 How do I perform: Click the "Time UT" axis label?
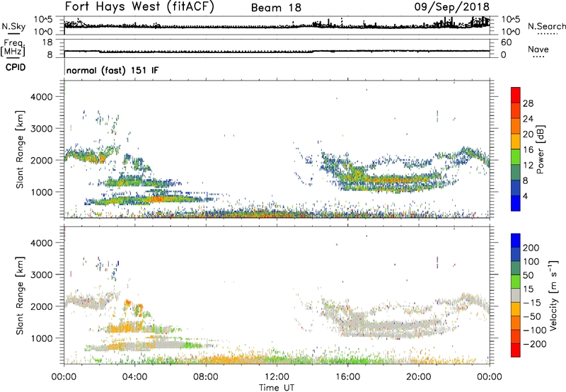tap(277, 388)
